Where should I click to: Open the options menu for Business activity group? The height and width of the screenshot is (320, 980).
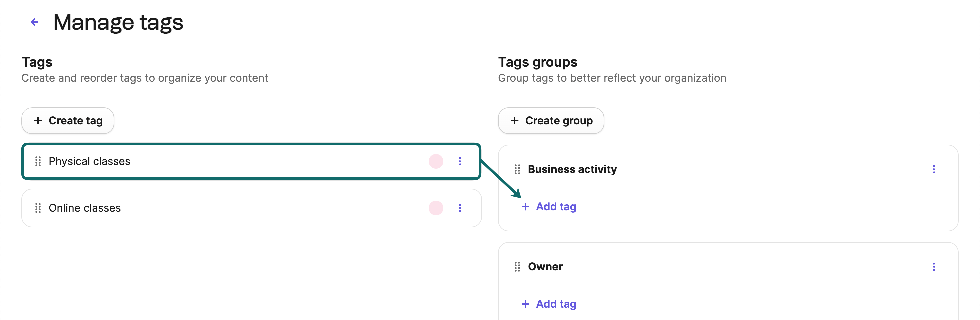[934, 169]
